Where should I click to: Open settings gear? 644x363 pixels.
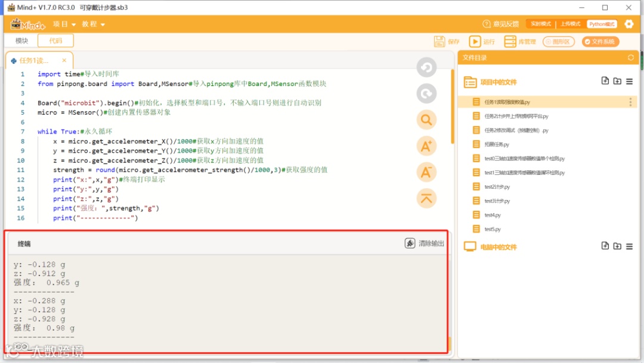pyautogui.click(x=629, y=24)
